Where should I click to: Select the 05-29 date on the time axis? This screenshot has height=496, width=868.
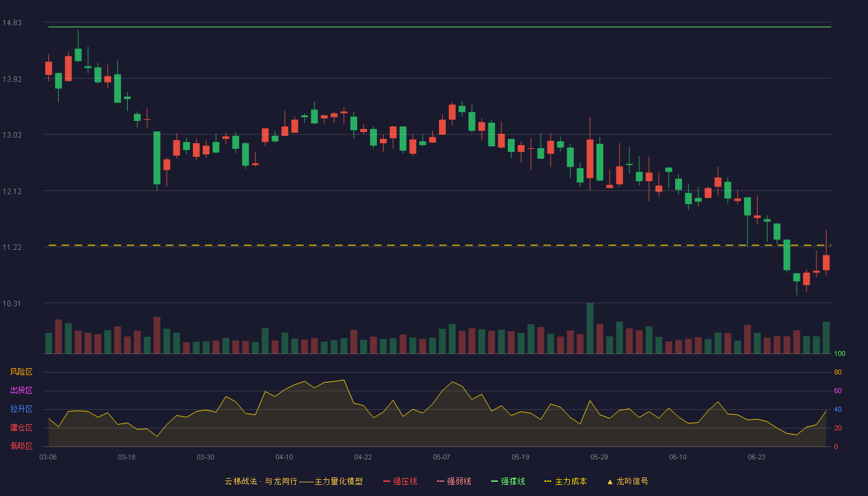click(599, 457)
